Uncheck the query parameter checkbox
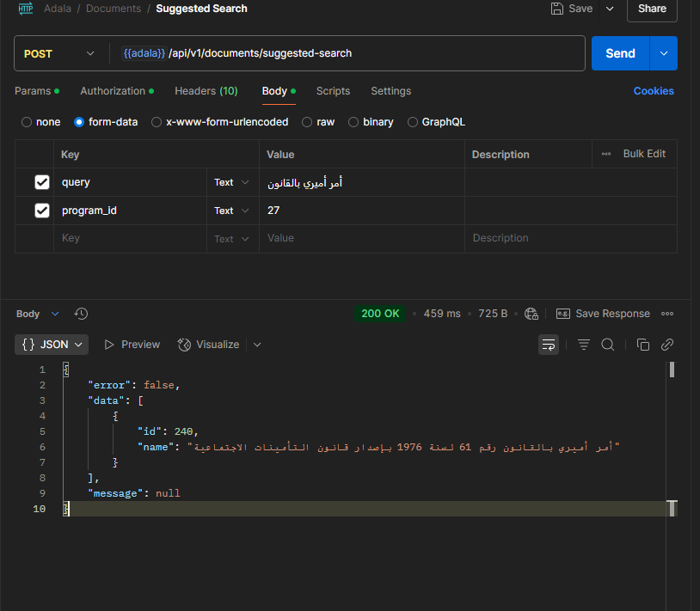 tap(41, 182)
